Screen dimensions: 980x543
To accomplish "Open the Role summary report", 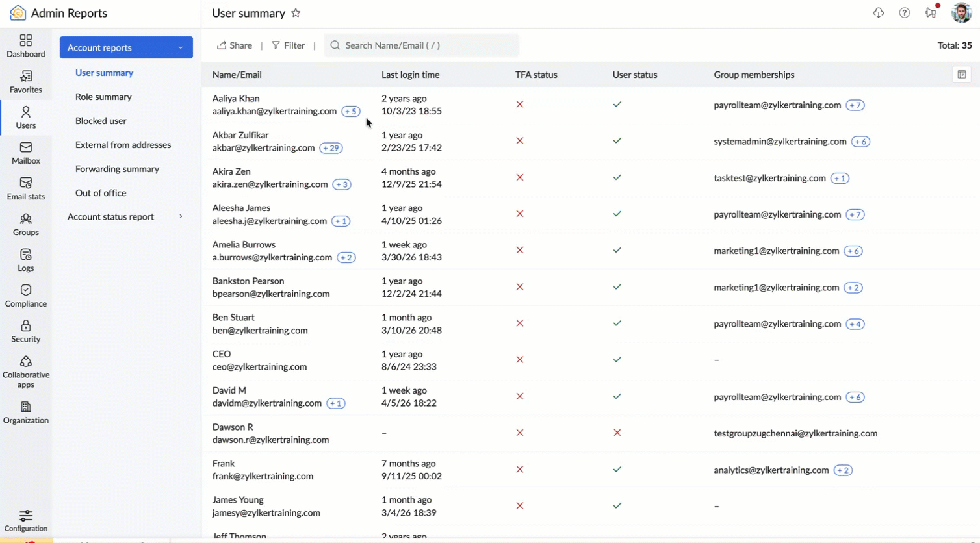I will [103, 97].
